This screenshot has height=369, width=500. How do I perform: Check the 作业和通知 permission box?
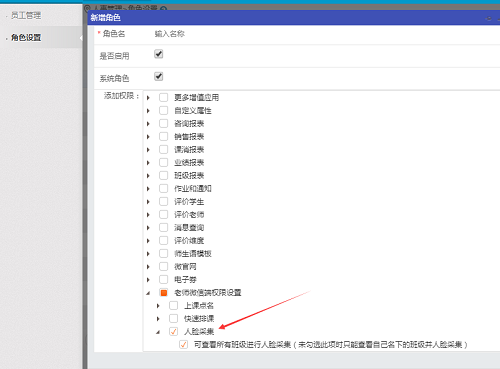click(163, 188)
